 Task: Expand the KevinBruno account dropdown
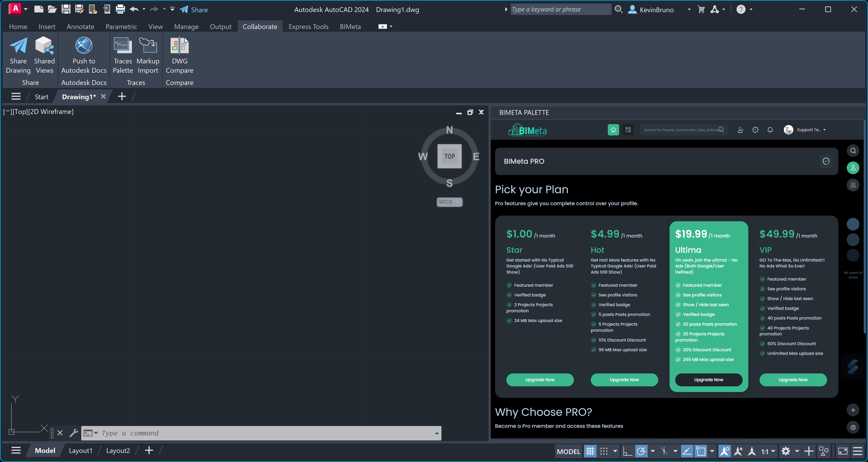click(689, 10)
